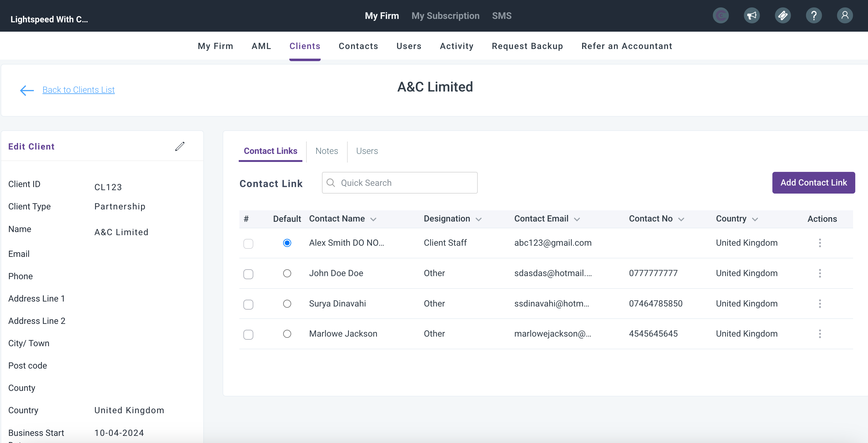Screen dimensions: 868x443
Task: Open the help question mark icon
Action: (x=813, y=16)
